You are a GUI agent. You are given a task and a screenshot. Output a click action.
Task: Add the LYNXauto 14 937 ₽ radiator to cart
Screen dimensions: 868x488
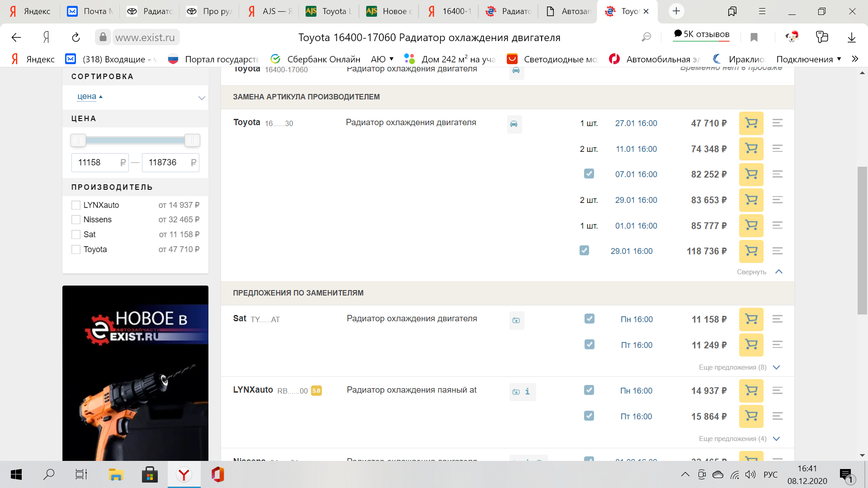pyautogui.click(x=751, y=391)
